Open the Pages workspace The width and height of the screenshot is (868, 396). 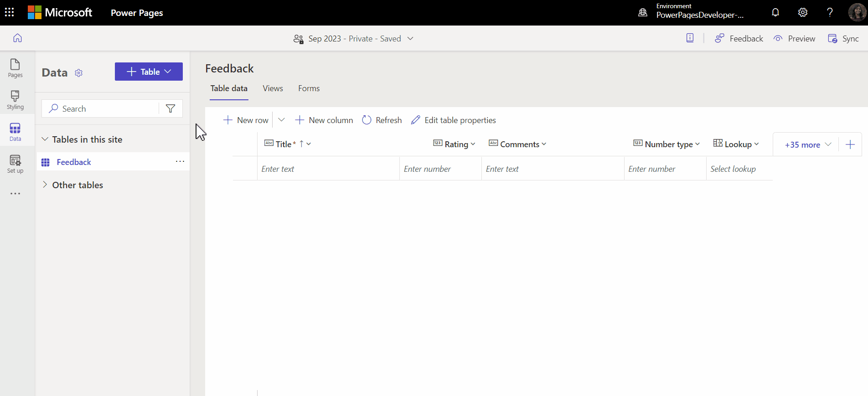click(15, 68)
